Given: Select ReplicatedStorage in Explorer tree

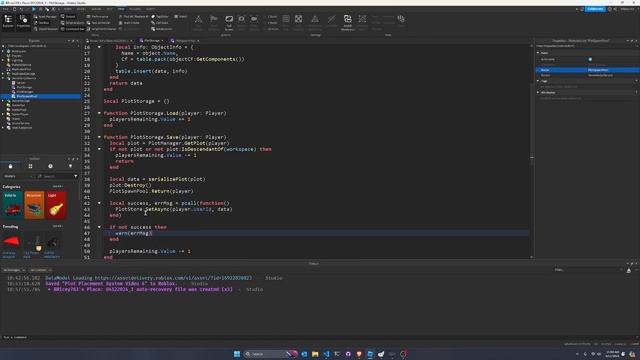Looking at the screenshot, I should pyautogui.click(x=23, y=73).
